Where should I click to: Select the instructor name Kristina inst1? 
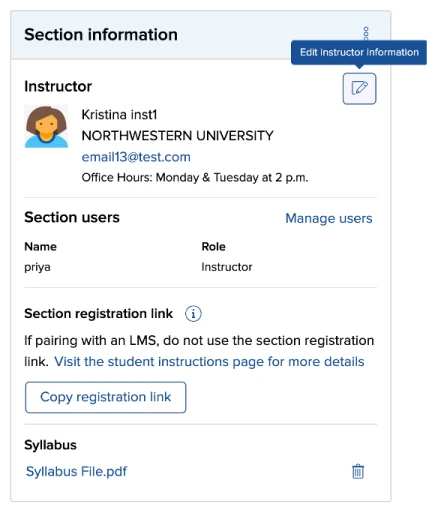119,115
